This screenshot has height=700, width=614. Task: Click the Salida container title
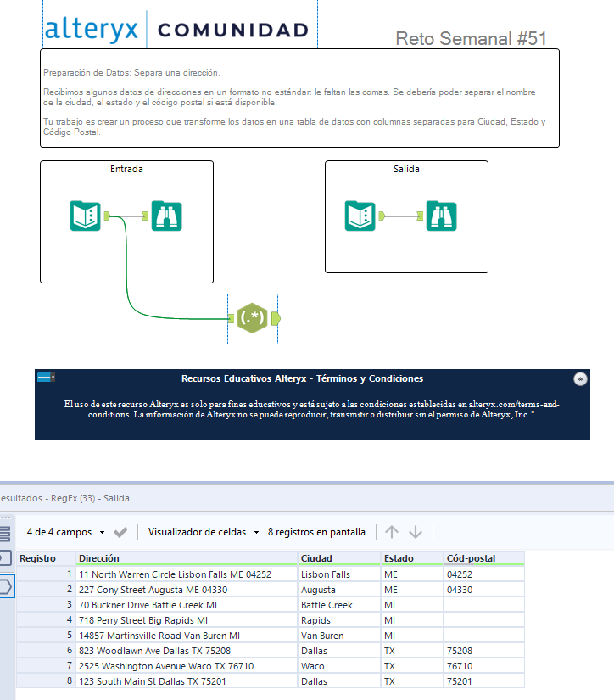click(x=406, y=169)
